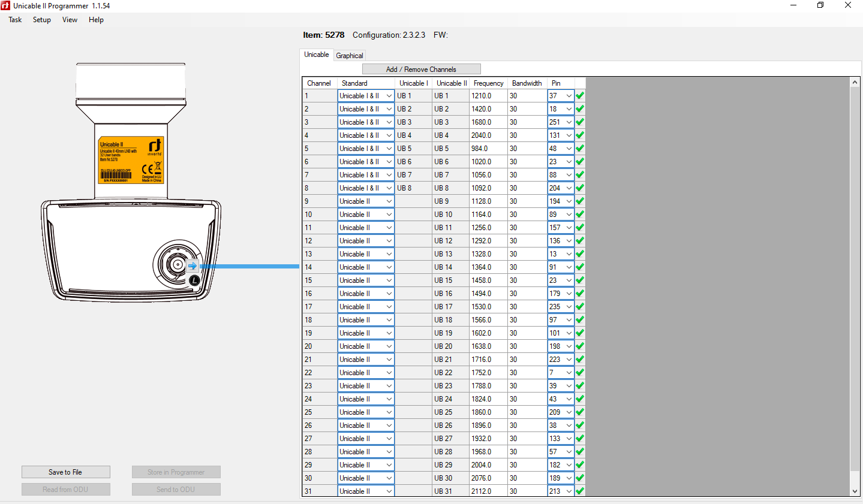Screen dimensions: 863x504
Task: Open the Standard dropdown for channel 3
Action: click(x=389, y=122)
